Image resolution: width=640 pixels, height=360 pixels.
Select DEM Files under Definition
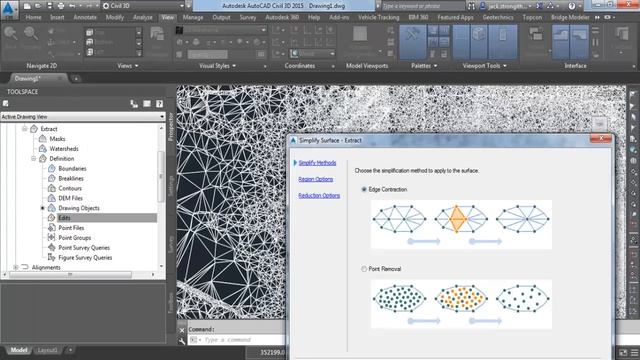pos(70,198)
